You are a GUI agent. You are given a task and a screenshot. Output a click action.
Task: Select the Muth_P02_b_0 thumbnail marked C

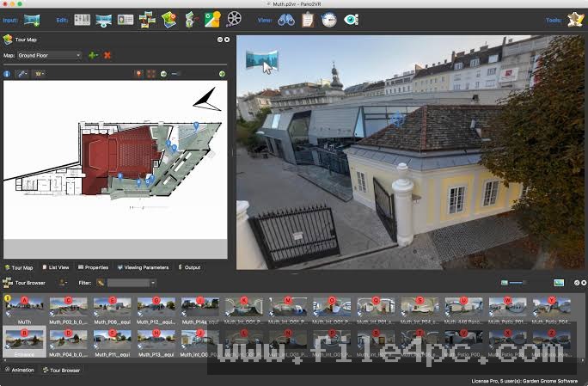[x=68, y=310]
